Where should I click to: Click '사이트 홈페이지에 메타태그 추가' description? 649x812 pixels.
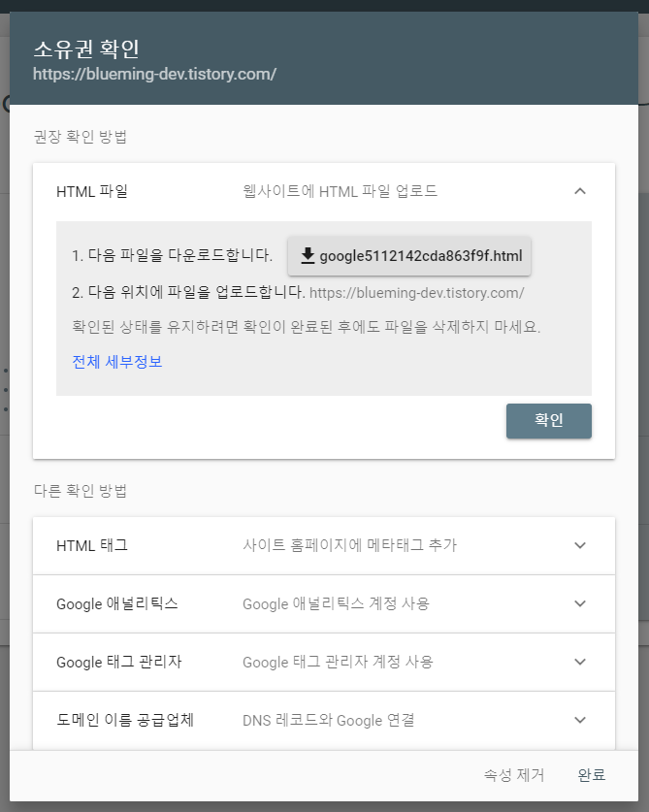click(349, 545)
